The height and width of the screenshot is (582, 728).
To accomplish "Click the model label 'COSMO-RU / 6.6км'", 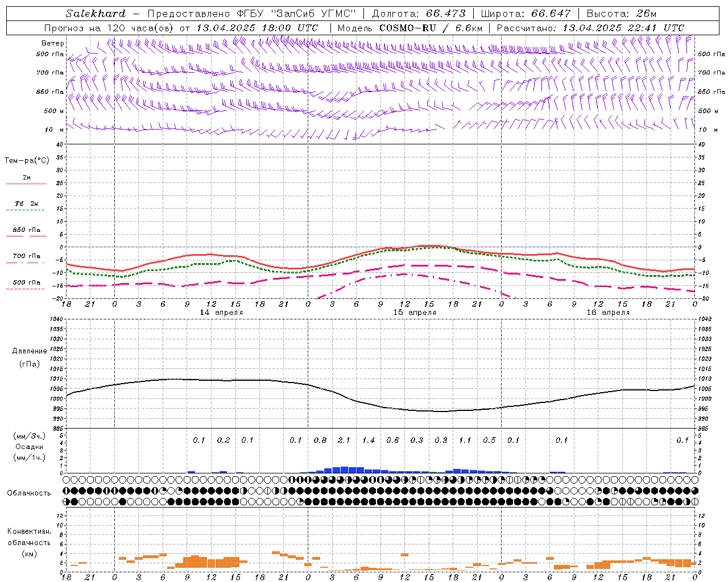I will tap(431, 27).
